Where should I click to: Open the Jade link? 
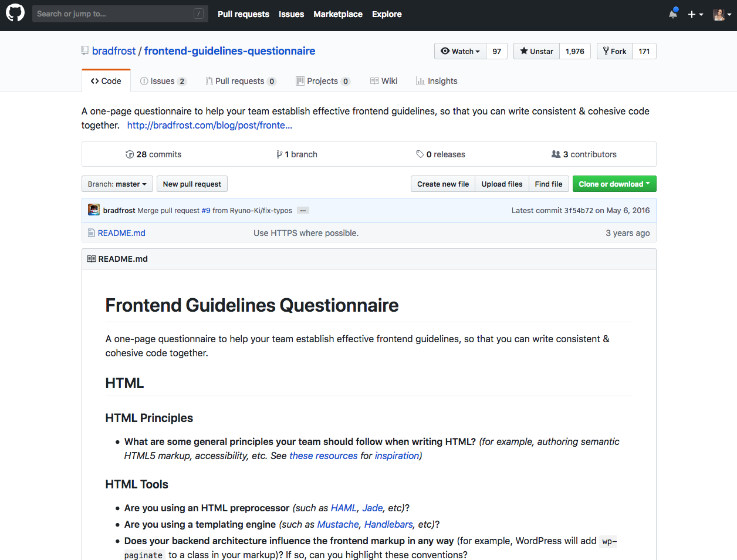point(373,508)
